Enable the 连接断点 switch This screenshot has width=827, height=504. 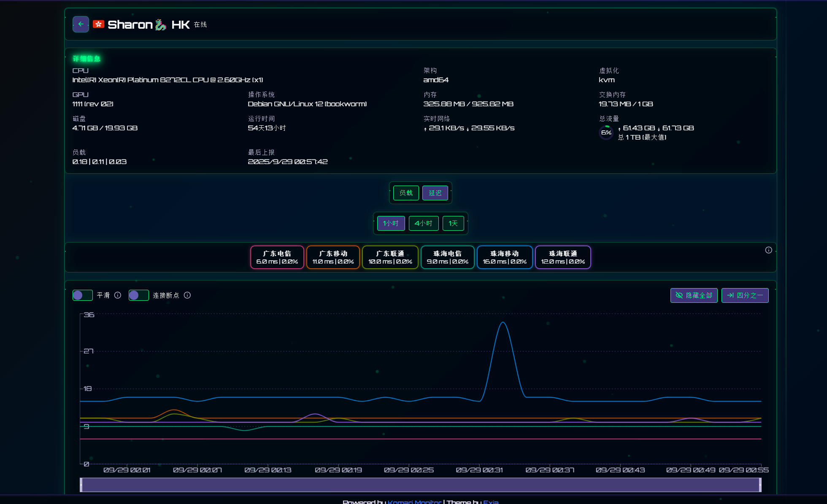pos(139,295)
